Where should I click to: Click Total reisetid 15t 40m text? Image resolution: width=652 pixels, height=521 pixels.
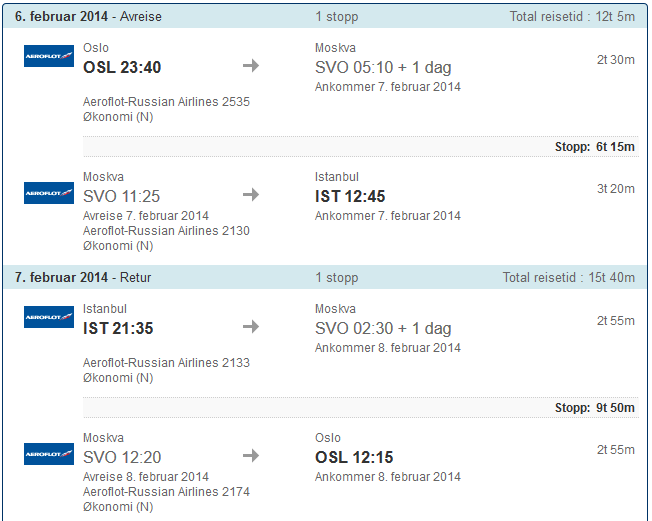pyautogui.click(x=569, y=277)
